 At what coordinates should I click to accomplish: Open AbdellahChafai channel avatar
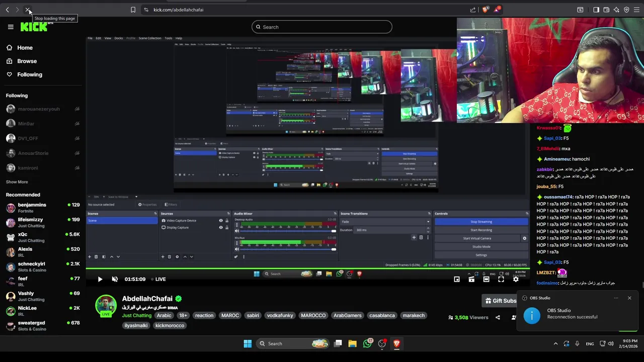(x=106, y=306)
